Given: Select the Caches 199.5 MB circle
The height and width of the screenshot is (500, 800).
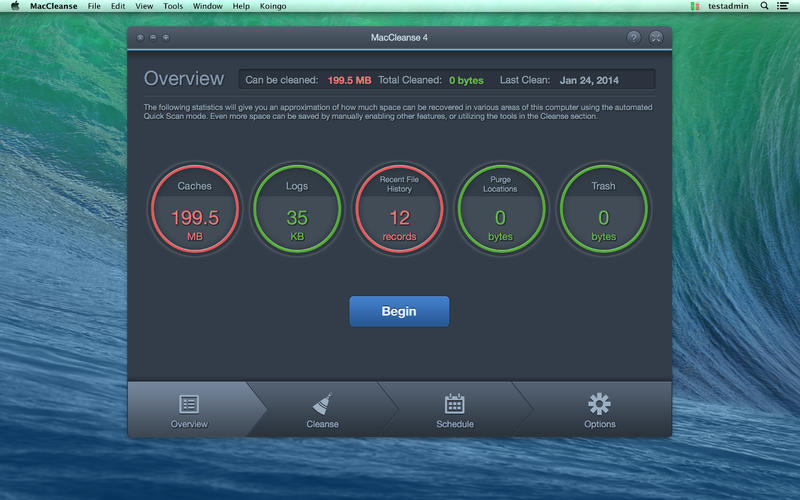Looking at the screenshot, I should click(195, 209).
